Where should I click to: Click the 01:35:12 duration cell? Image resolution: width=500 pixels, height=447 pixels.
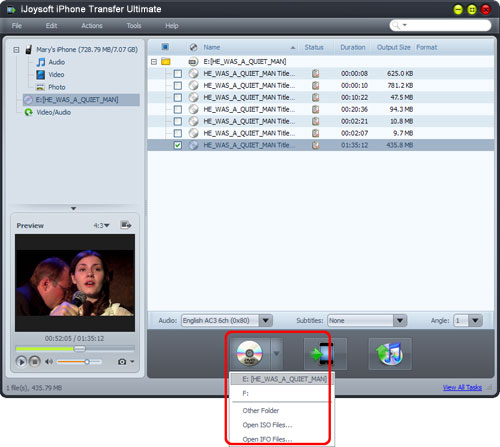coord(354,145)
